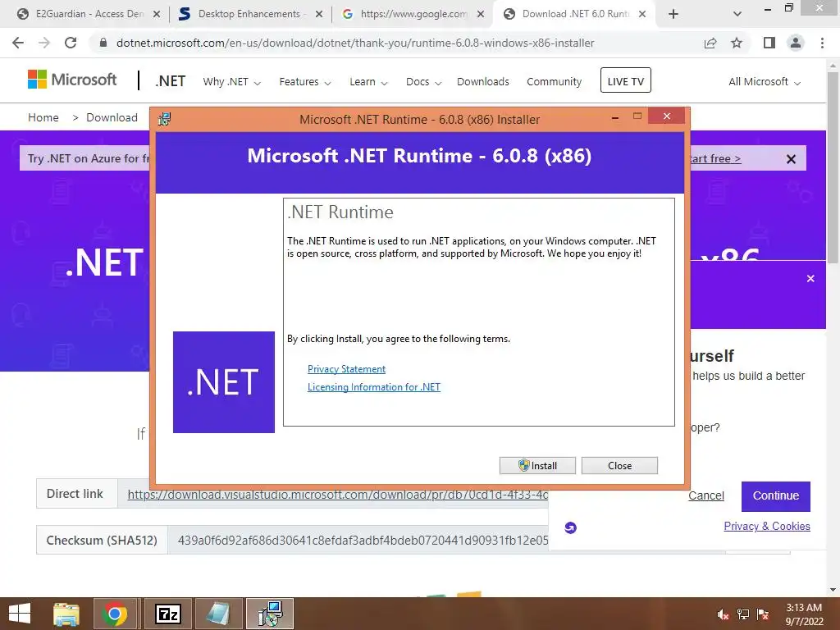840x630 pixels.
Task: Click the muted volume tray icon
Action: pyautogui.click(x=723, y=614)
